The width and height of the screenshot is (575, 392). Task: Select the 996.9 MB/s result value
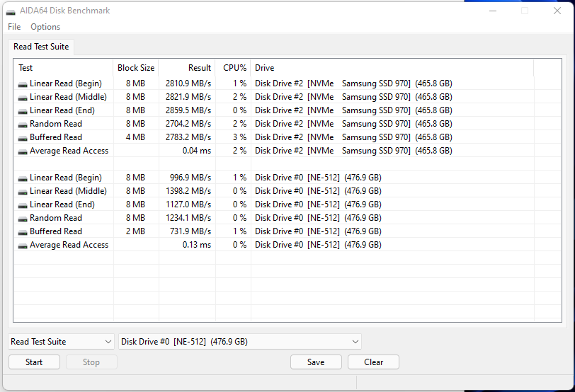(x=190, y=178)
